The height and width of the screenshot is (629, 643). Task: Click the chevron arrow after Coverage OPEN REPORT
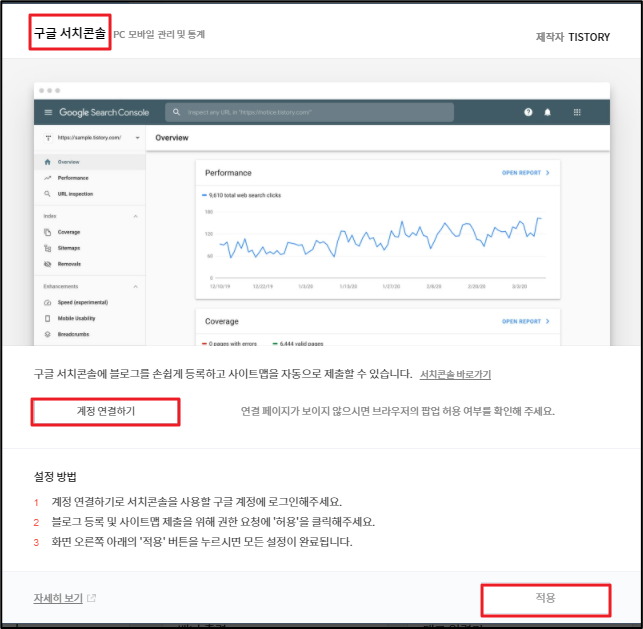(547, 321)
